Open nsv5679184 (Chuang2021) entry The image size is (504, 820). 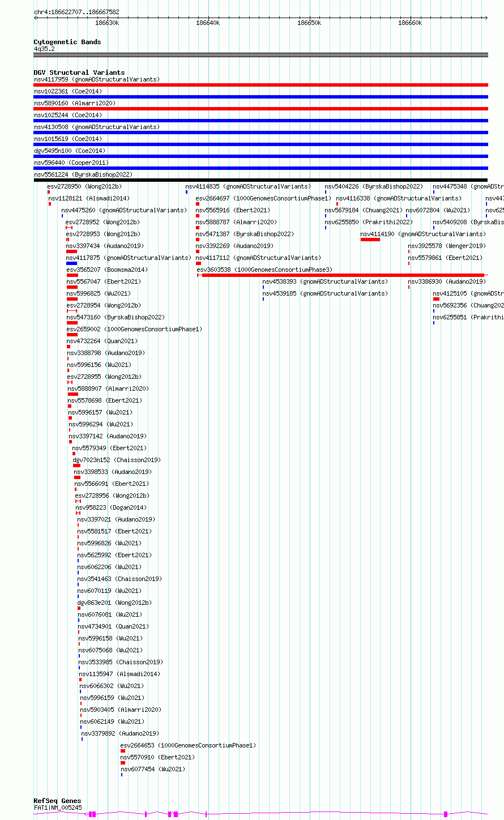[x=364, y=210]
